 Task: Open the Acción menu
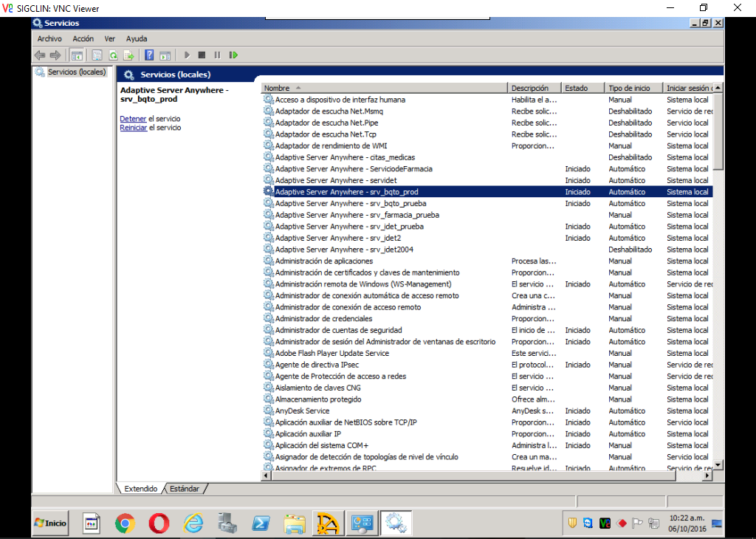(83, 38)
